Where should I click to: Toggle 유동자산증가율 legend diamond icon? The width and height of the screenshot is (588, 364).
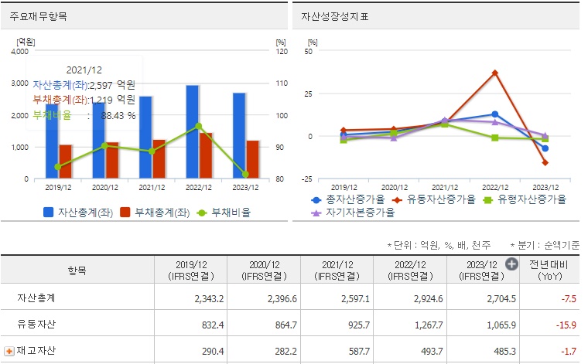pyautogui.click(x=397, y=200)
